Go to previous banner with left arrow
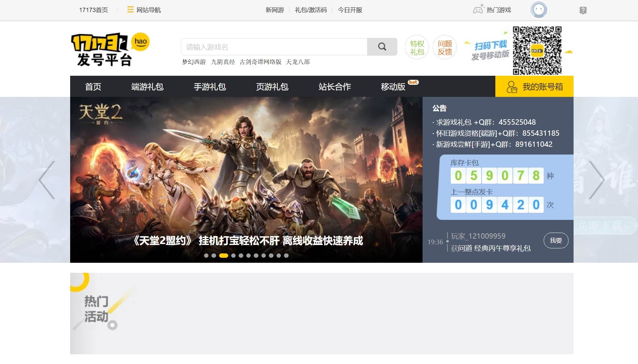The height and width of the screenshot is (364, 638). 47,180
